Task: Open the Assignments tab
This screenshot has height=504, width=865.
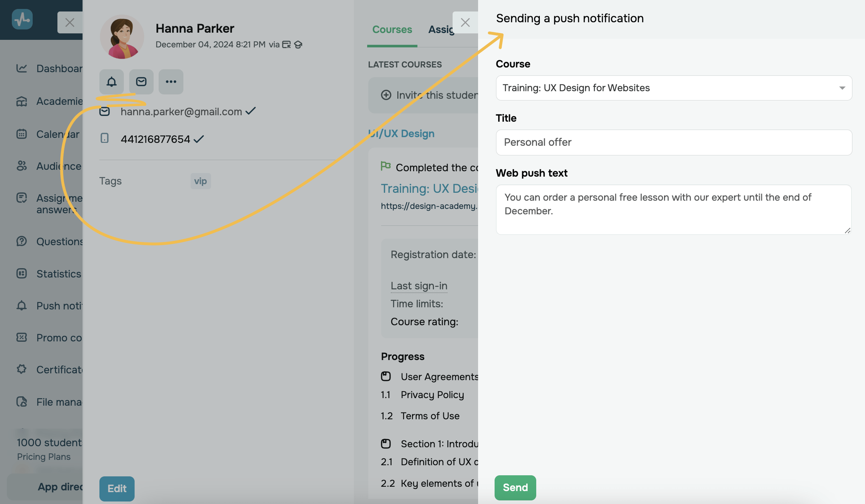Action: coord(441,29)
